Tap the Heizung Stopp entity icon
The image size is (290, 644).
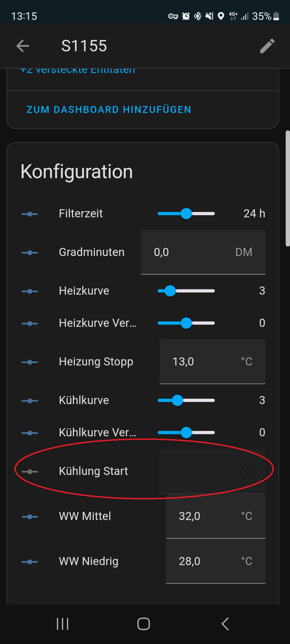pos(30,362)
